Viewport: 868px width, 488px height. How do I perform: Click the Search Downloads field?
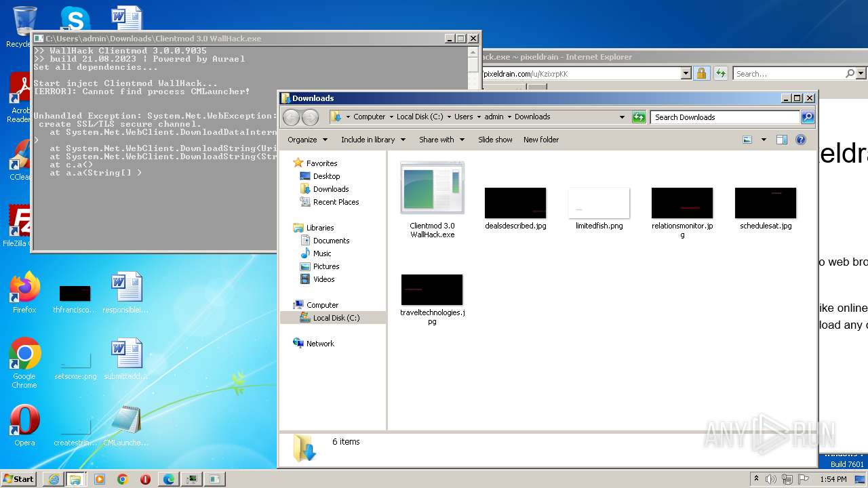coord(725,117)
